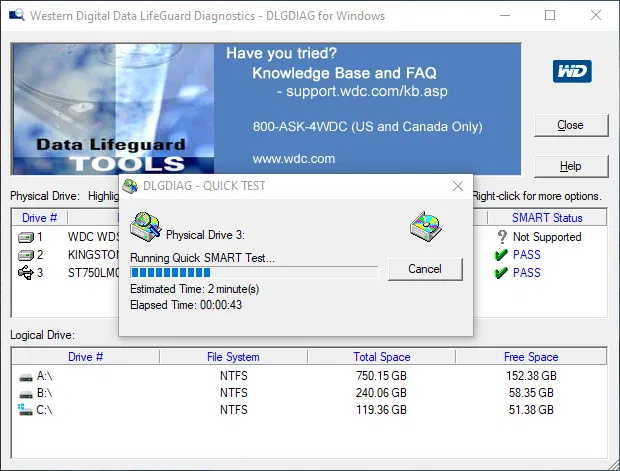Select the A:\ logical drive icon
Screen dimensions: 620x471
pos(26,378)
